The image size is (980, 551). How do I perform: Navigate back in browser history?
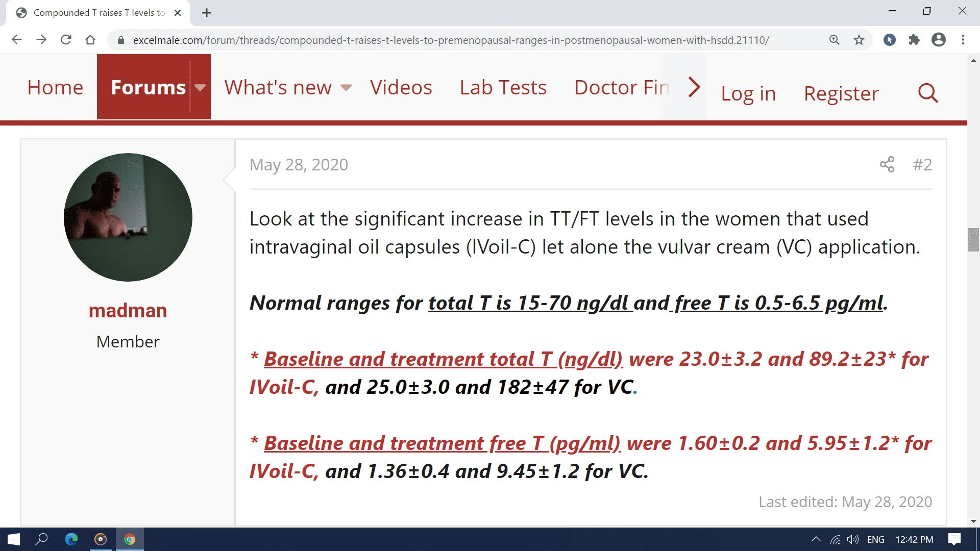pyautogui.click(x=17, y=39)
